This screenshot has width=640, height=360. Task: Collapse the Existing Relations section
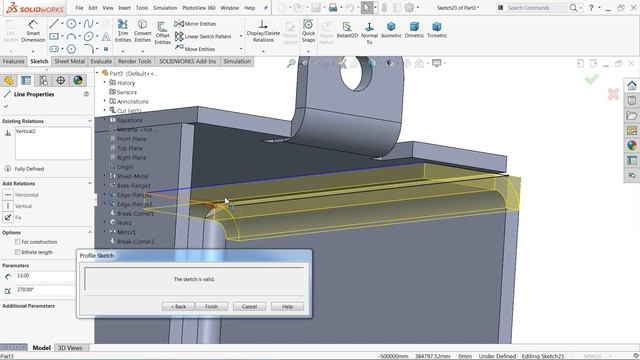point(90,121)
